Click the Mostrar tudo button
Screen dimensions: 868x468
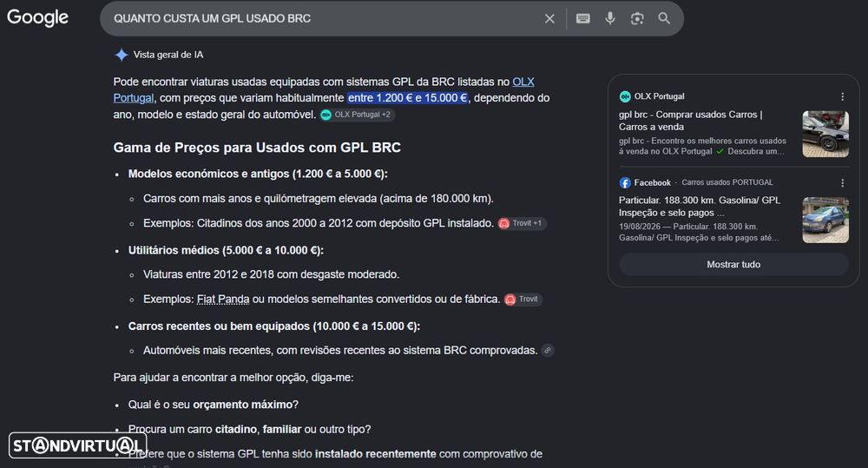click(x=733, y=265)
